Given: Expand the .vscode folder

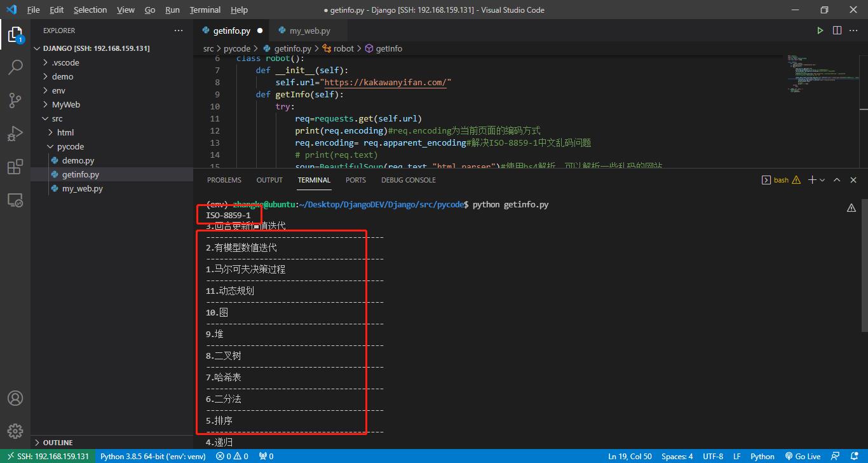Looking at the screenshot, I should [x=112, y=62].
